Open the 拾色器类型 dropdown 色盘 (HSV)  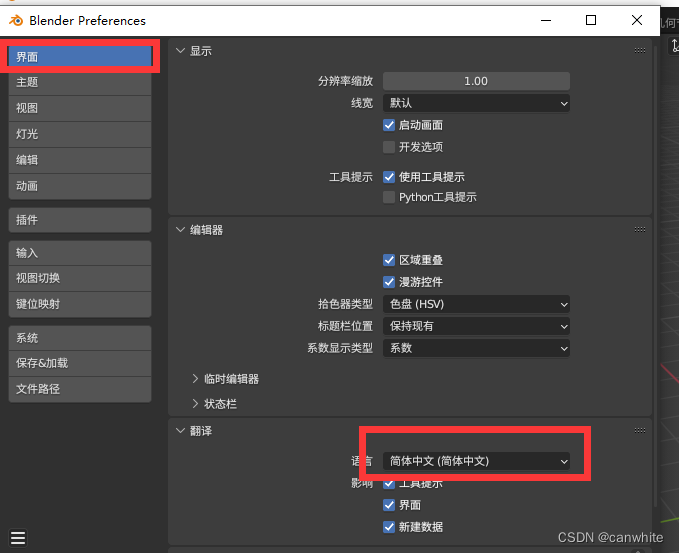click(x=476, y=304)
